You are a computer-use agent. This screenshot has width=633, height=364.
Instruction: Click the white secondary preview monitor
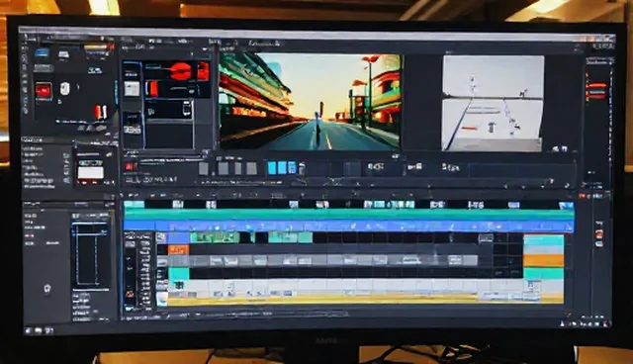point(493,103)
